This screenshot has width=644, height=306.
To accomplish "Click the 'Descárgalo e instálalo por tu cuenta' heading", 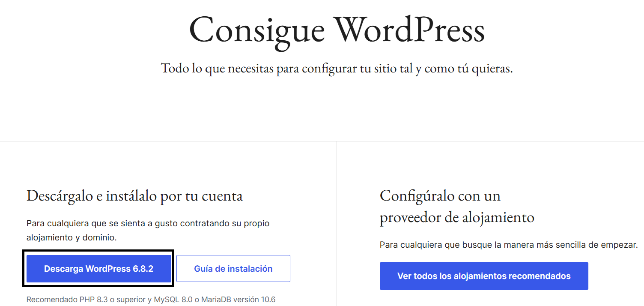I will click(x=135, y=196).
